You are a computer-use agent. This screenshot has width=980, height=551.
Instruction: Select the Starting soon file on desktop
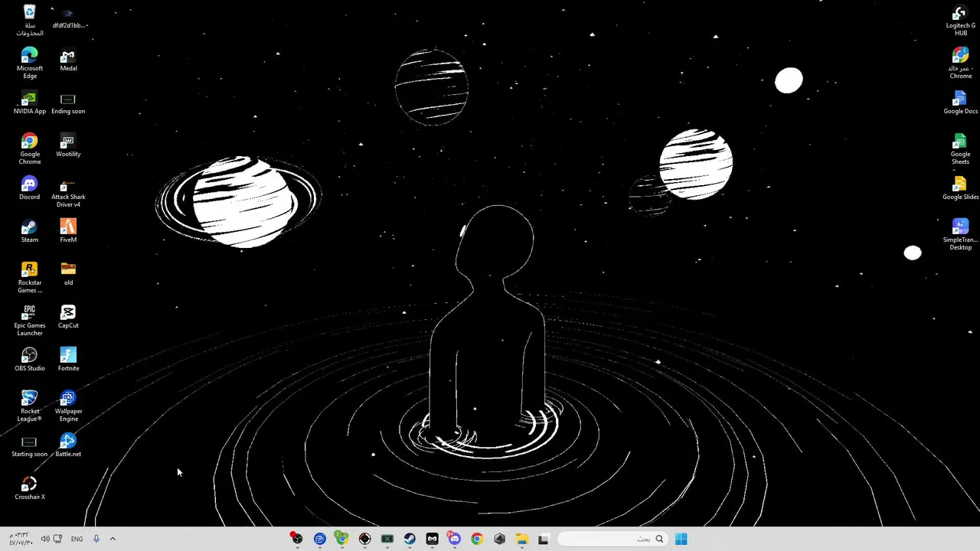click(29, 446)
